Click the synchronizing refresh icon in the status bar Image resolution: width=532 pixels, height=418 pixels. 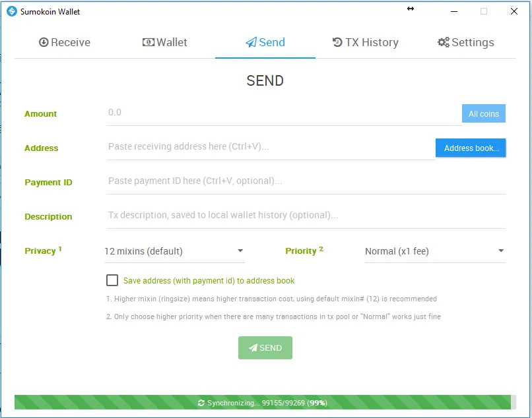click(x=201, y=403)
